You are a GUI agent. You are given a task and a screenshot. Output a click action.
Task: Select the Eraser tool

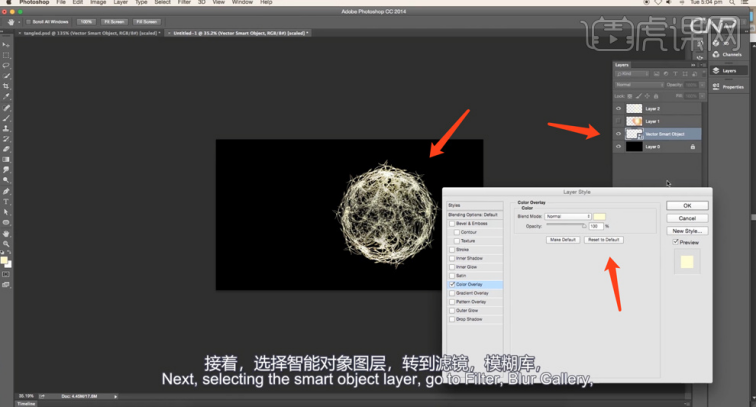(6, 149)
